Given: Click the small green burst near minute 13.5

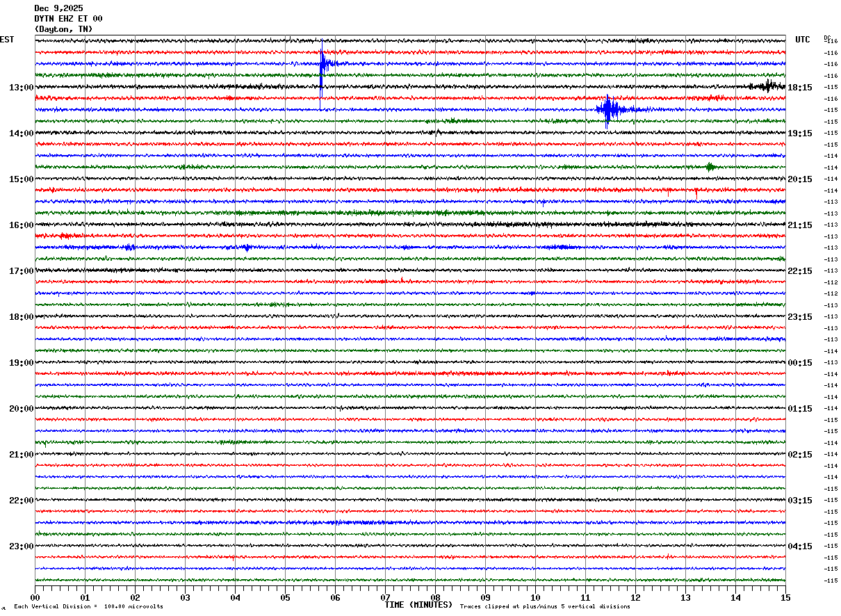Looking at the screenshot, I should tap(709, 167).
